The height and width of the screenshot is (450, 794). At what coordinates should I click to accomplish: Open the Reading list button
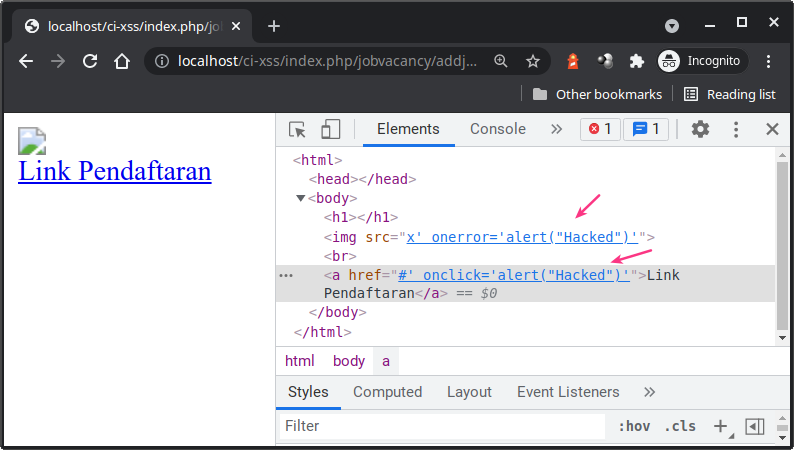[x=729, y=94]
